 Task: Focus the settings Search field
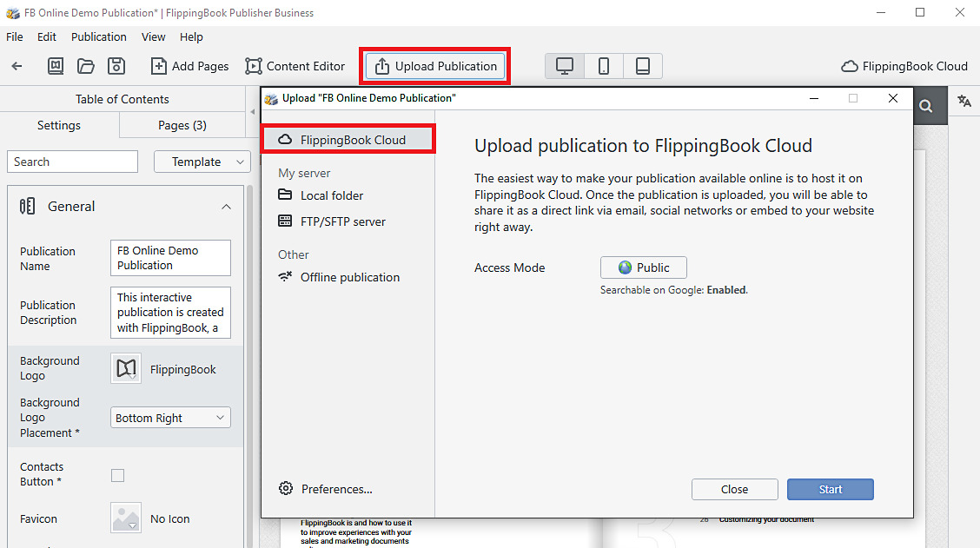click(x=72, y=162)
